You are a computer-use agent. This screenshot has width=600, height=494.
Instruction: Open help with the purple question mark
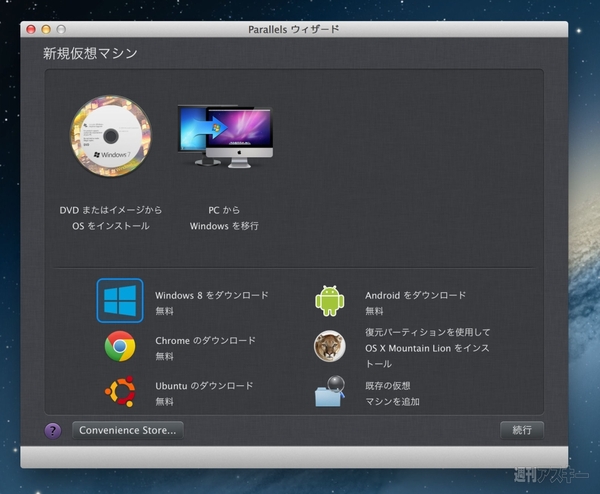click(53, 431)
